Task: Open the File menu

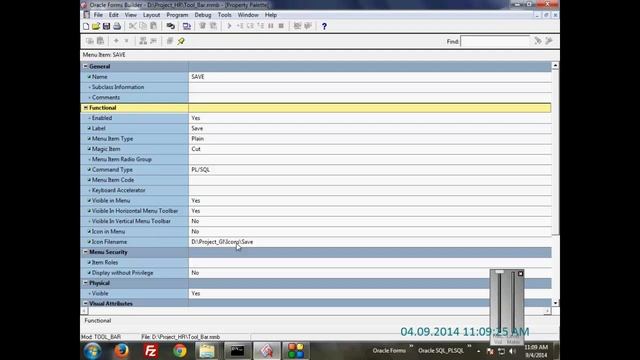Action: [x=98, y=15]
